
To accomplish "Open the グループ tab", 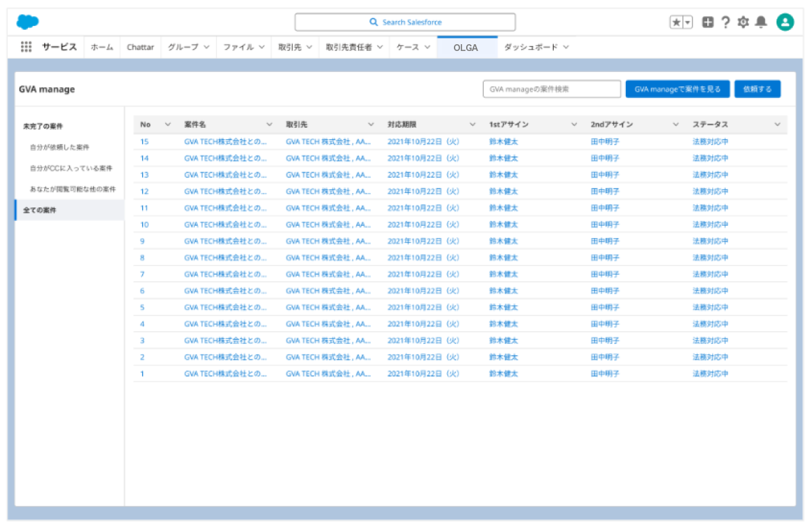I will point(188,47).
